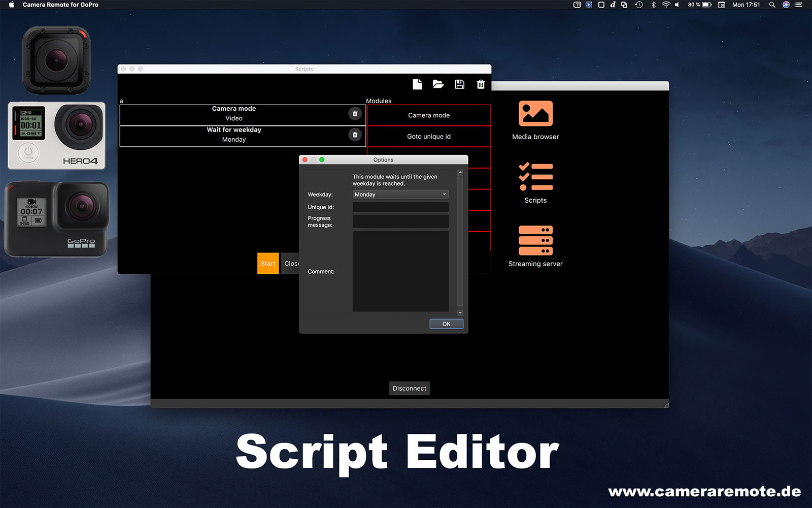Click the green zoom button on Options
812x508 pixels.
point(322,160)
